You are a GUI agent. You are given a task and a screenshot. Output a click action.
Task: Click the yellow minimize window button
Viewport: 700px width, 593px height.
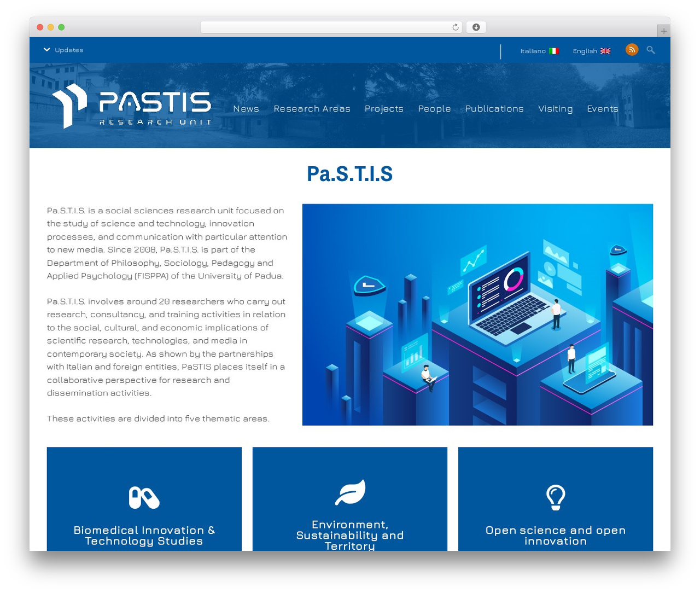tap(51, 27)
